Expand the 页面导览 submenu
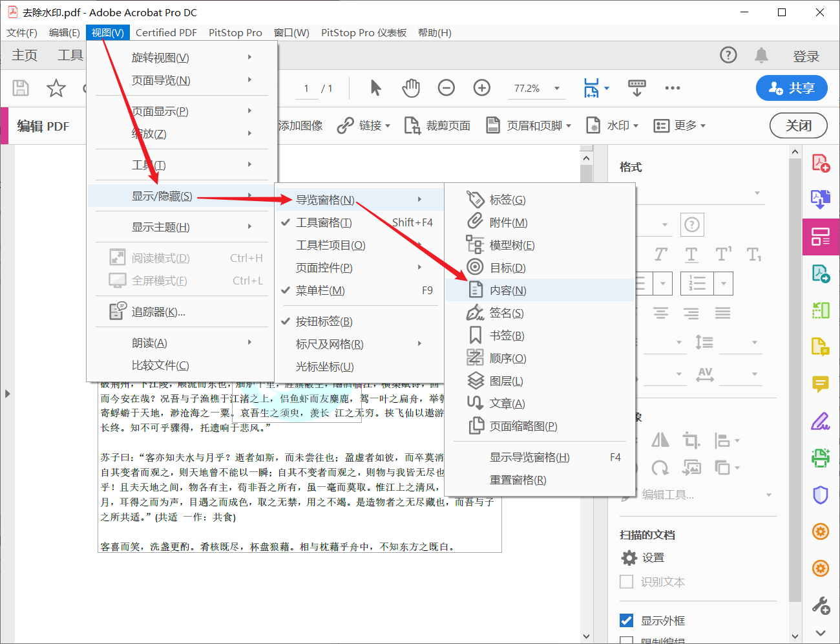Viewport: 840px width, 644px height. (x=182, y=80)
